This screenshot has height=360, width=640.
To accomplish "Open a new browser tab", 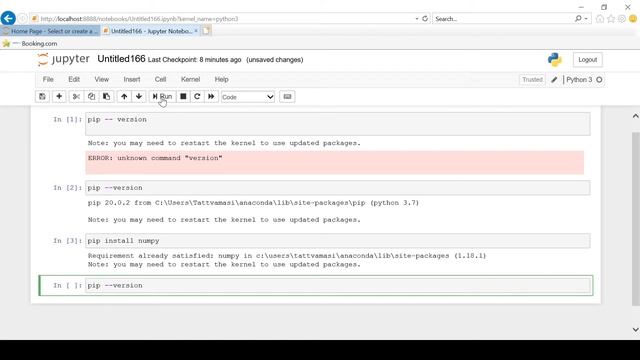I will click(206, 31).
